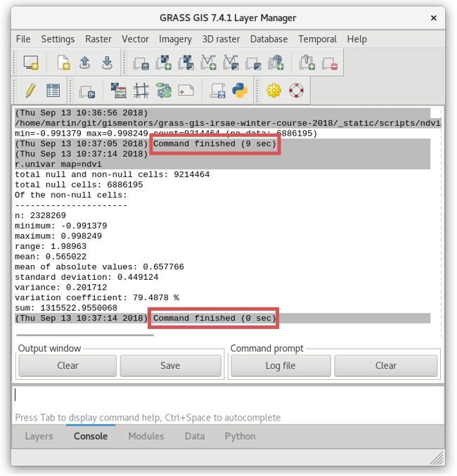This screenshot has width=457, height=476.
Task: Switch to the Layers tab
Action: (x=39, y=436)
